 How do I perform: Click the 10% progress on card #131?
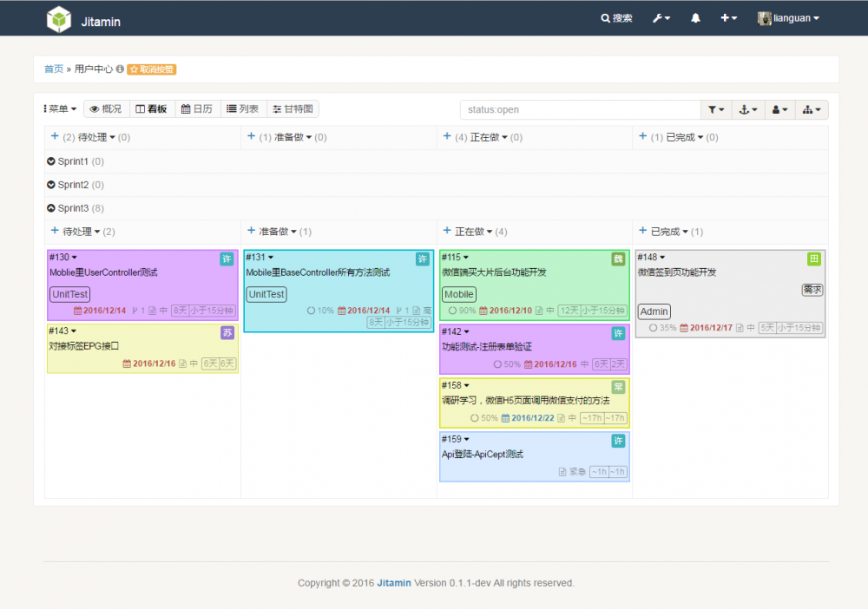tap(320, 311)
